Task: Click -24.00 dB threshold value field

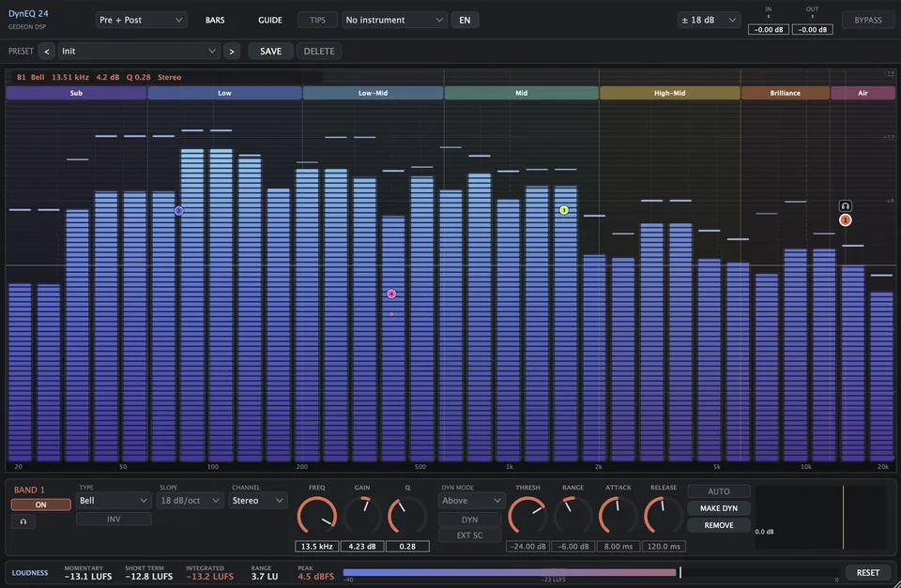Action: [527, 546]
